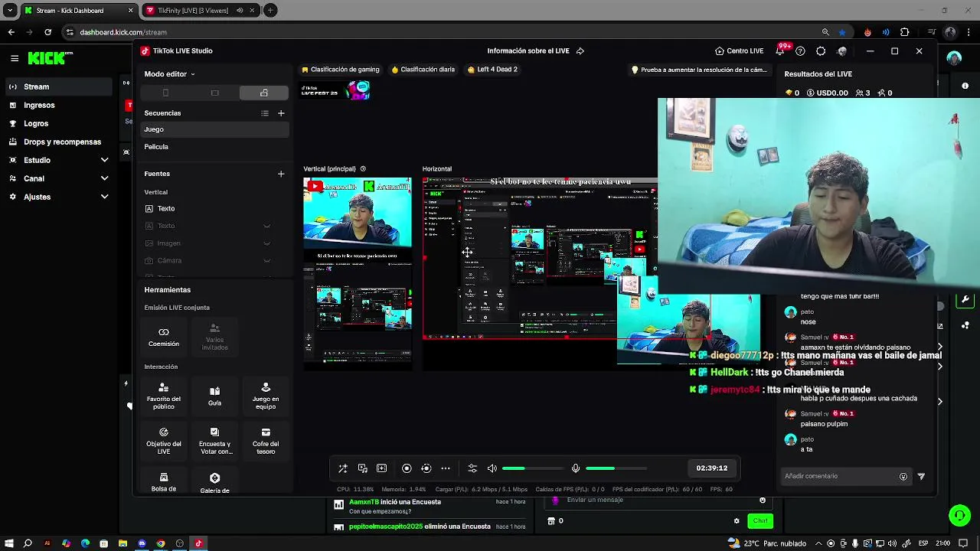Open Drops y recompensas in Kick sidebar
Screen dimensions: 980x551
point(59,142)
